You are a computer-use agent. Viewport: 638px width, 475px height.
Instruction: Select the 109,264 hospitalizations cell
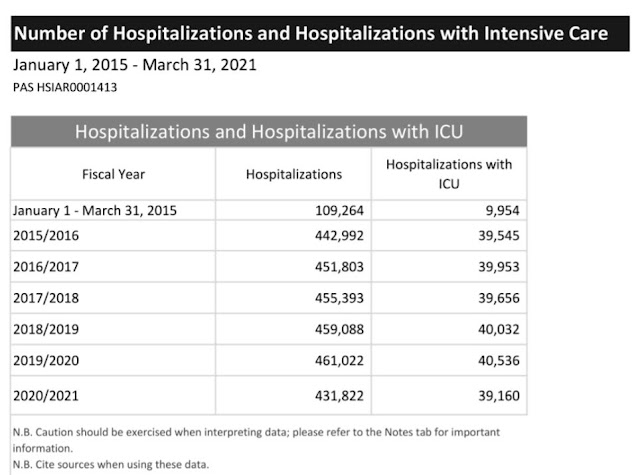[293, 210]
